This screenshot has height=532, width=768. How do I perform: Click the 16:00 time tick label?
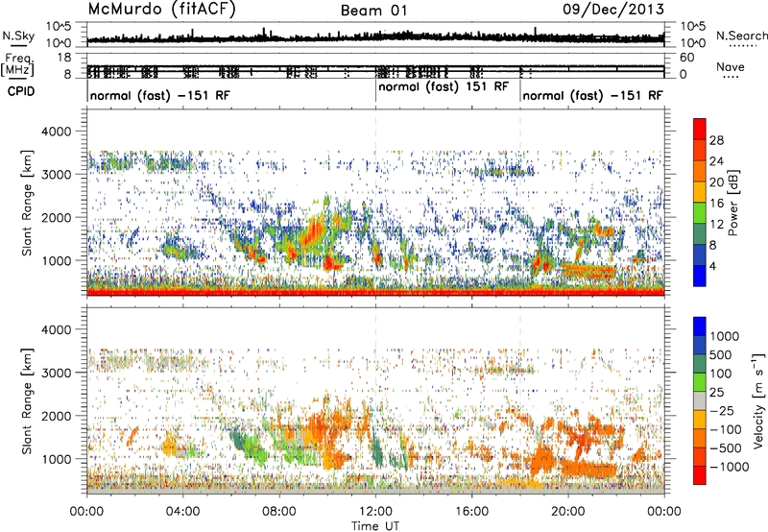(471, 512)
